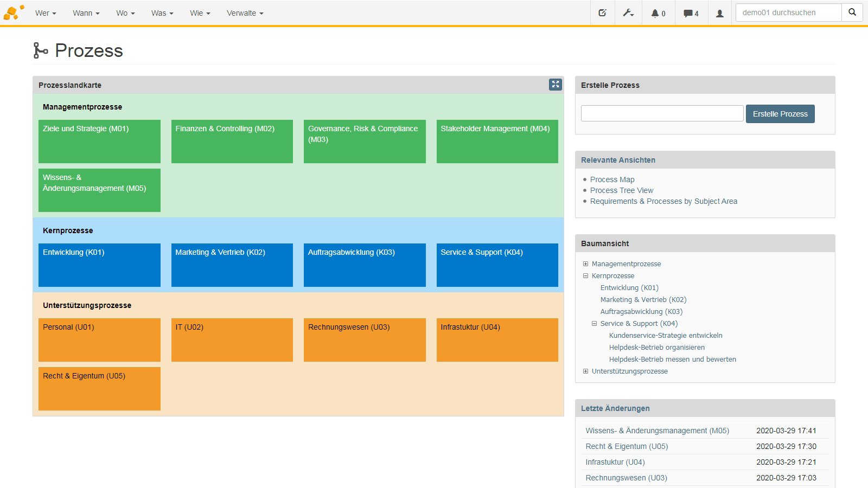Click the timestamp 2020-03-29 17:41
The image size is (868, 488).
(x=786, y=431)
